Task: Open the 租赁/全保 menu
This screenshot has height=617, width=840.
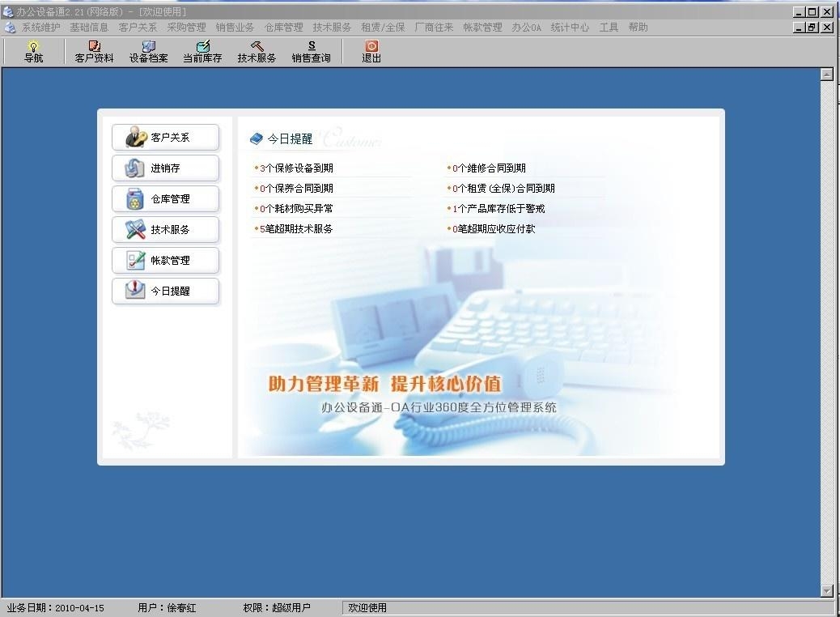Action: (383, 27)
